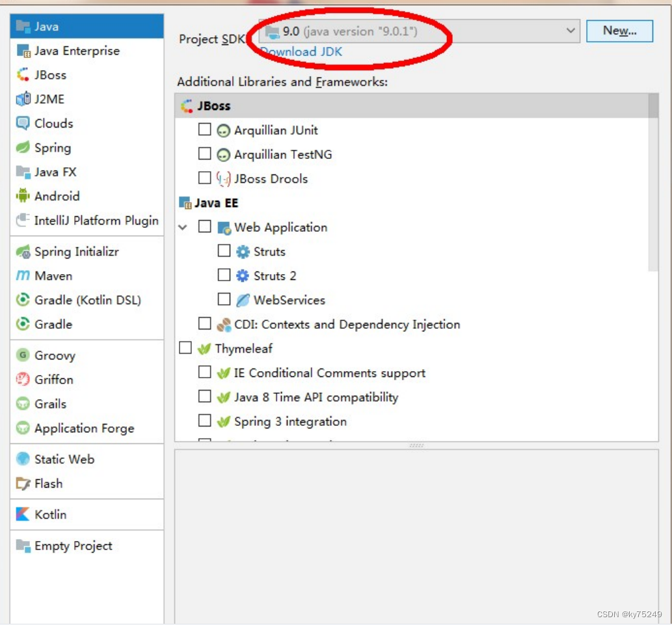Pick the Android robot icon

23,195
